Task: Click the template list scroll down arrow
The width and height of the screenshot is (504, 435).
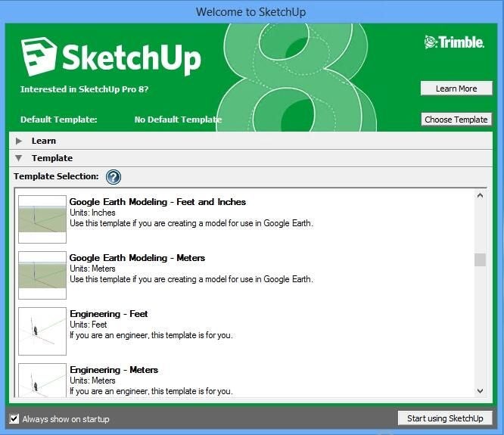Action: tap(481, 391)
